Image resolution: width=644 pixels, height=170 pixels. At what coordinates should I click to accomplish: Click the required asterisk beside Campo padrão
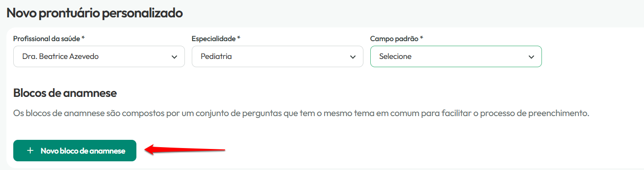(x=422, y=38)
